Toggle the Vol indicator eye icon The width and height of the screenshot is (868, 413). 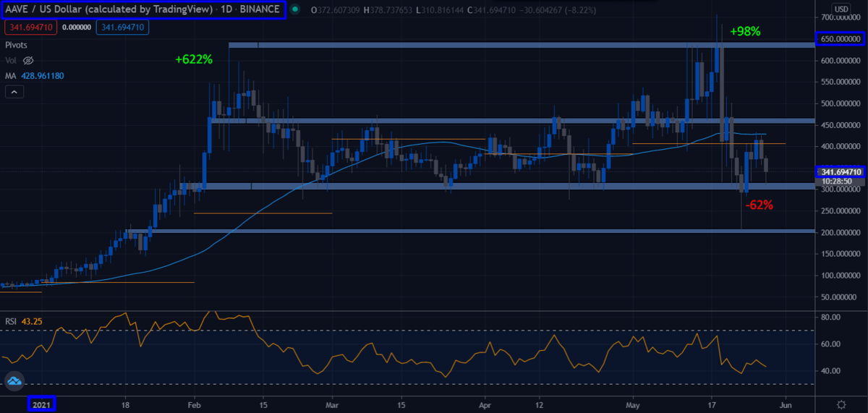tap(29, 60)
